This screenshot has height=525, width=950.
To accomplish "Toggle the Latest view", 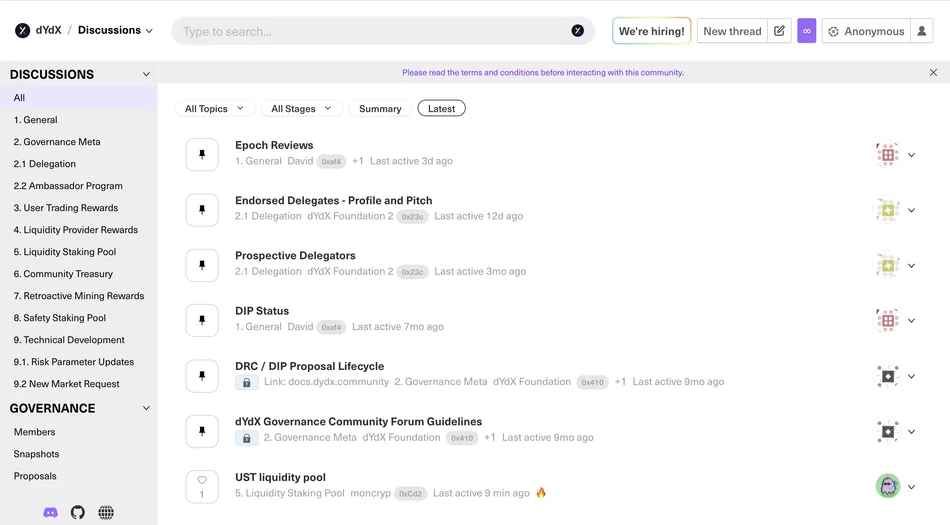I will pos(441,108).
